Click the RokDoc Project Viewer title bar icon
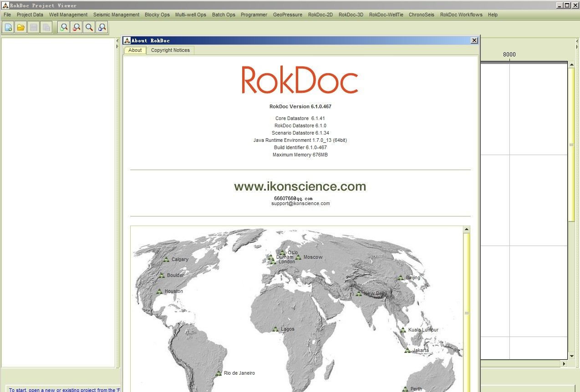Image resolution: width=580 pixels, height=392 pixels. 5,5
